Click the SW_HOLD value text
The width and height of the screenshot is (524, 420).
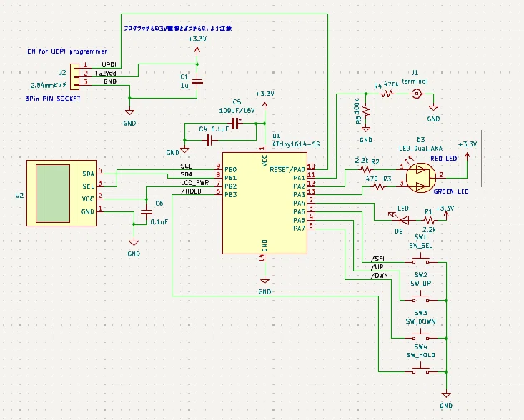421,355
